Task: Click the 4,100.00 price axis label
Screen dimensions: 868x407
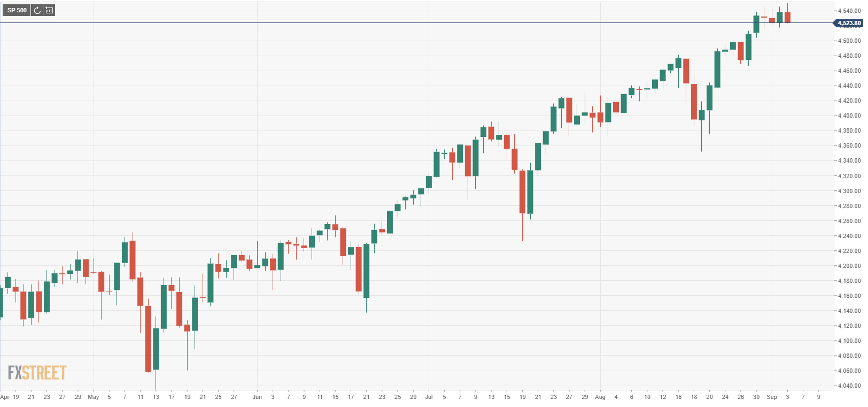Action: (849, 341)
